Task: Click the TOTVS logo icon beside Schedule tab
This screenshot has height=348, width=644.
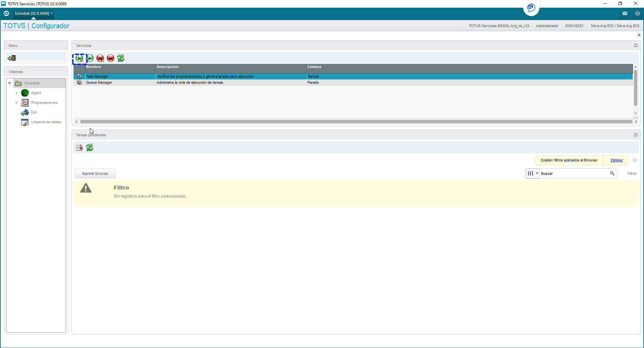Action: [6, 13]
